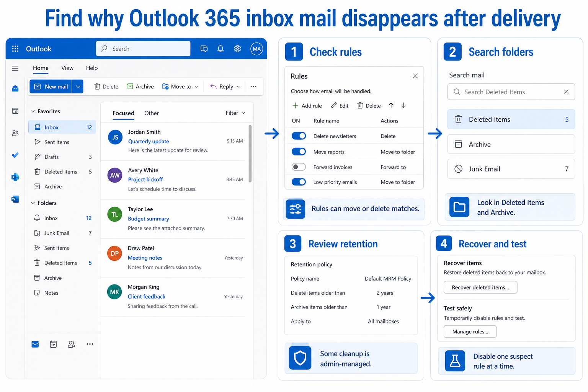Open the app launcher grid icon
The image size is (588, 392).
pyautogui.click(x=15, y=49)
